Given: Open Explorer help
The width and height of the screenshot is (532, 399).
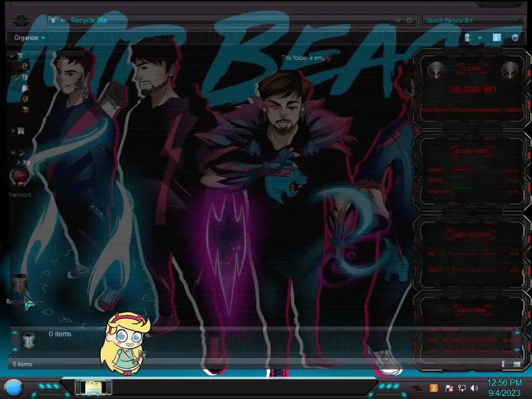Looking at the screenshot, I should 515,37.
